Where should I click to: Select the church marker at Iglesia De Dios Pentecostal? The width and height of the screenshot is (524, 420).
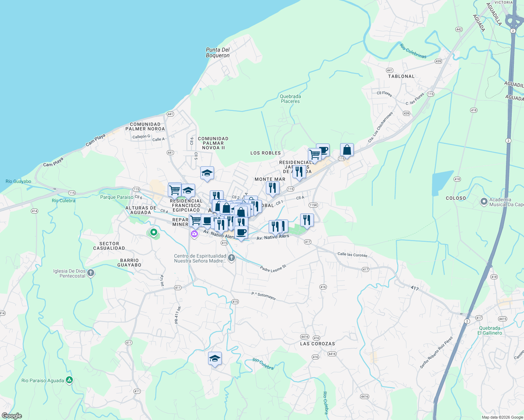point(90,273)
